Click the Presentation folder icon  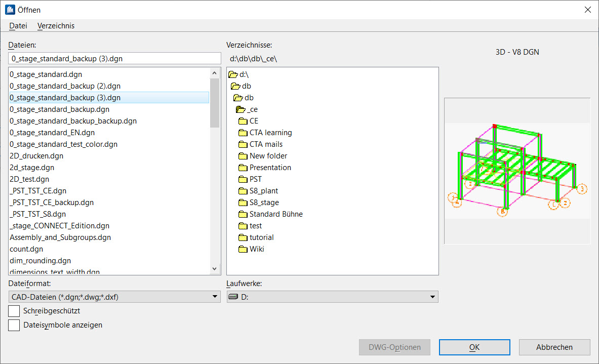243,168
